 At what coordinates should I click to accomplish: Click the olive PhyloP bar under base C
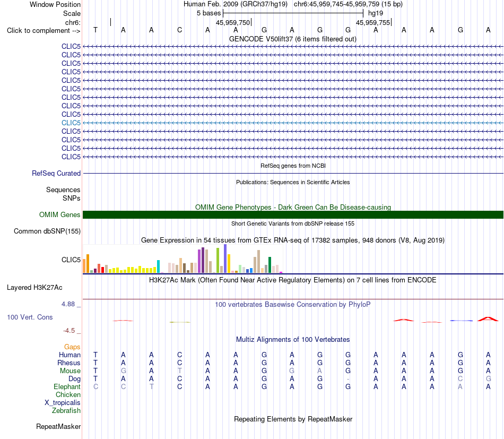click(x=180, y=322)
